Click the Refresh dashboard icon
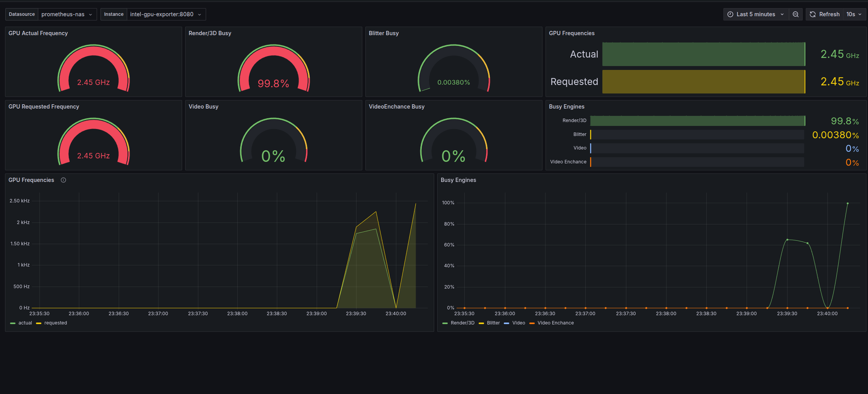868x394 pixels. click(813, 14)
